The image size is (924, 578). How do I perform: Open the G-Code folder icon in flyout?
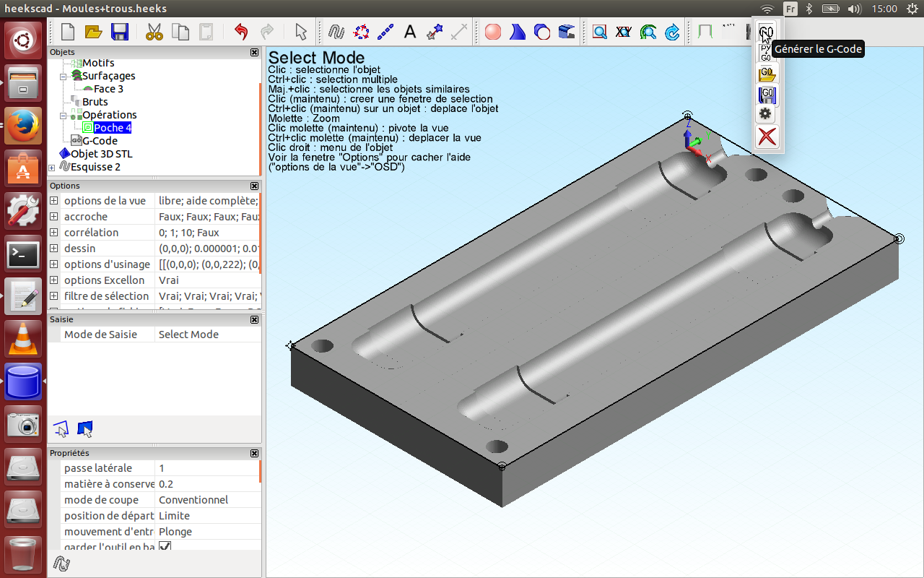coord(766,74)
